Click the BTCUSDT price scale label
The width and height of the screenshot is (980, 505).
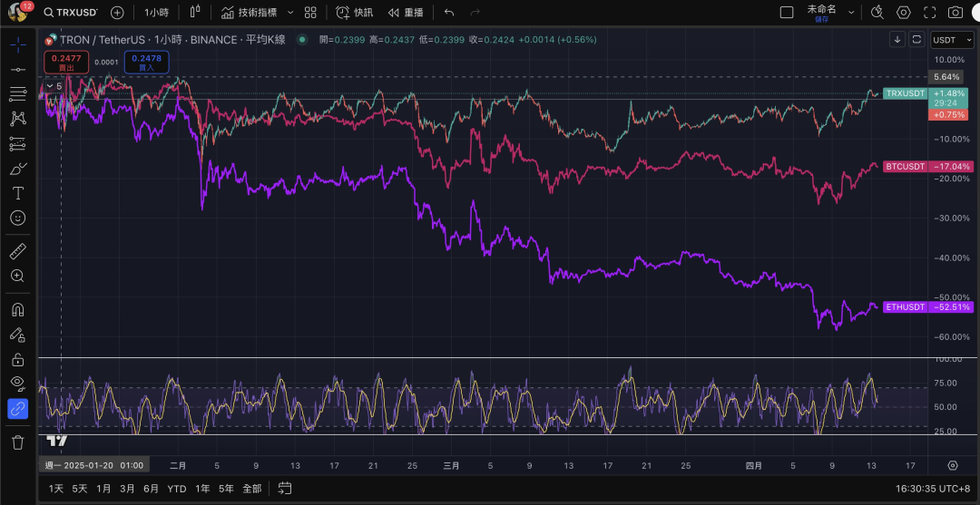906,167
